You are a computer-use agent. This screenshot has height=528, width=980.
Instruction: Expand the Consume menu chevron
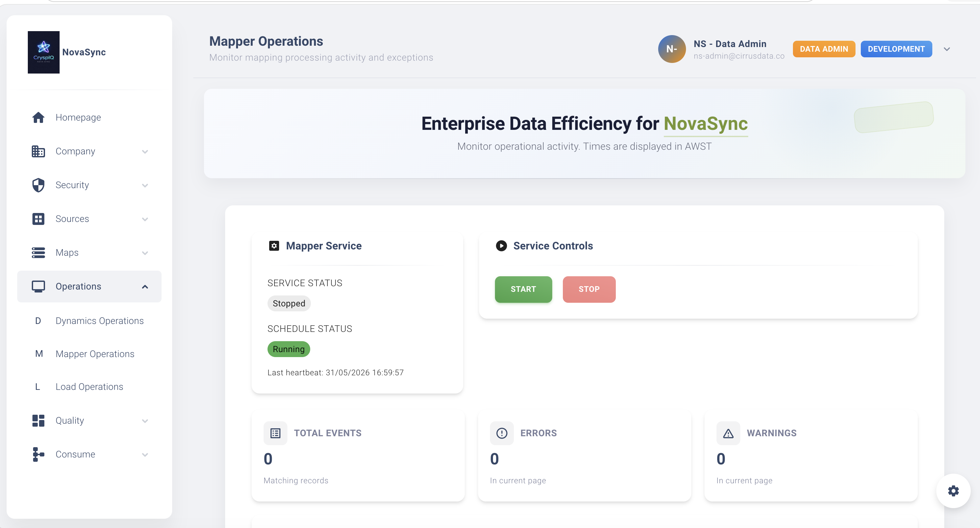[145, 454]
